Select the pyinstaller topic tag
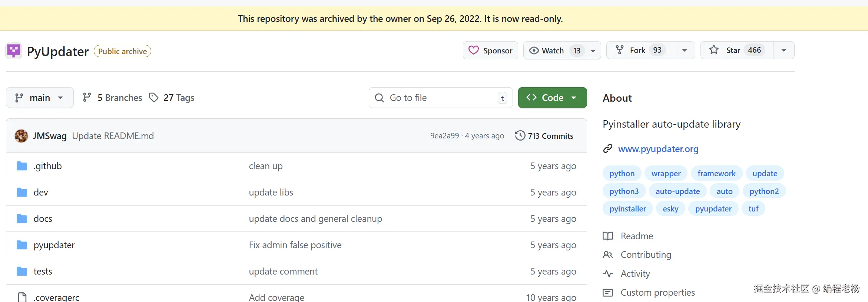The height and width of the screenshot is (302, 868). [x=627, y=209]
